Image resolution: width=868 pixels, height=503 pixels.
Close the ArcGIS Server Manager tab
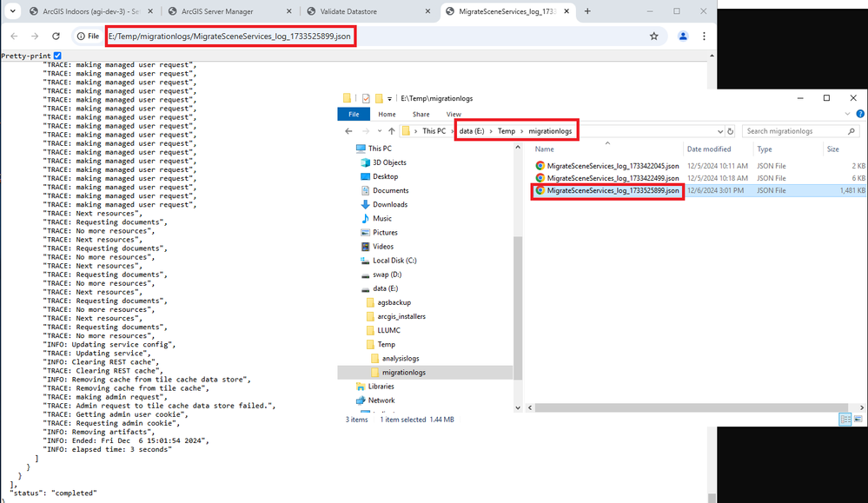289,11
